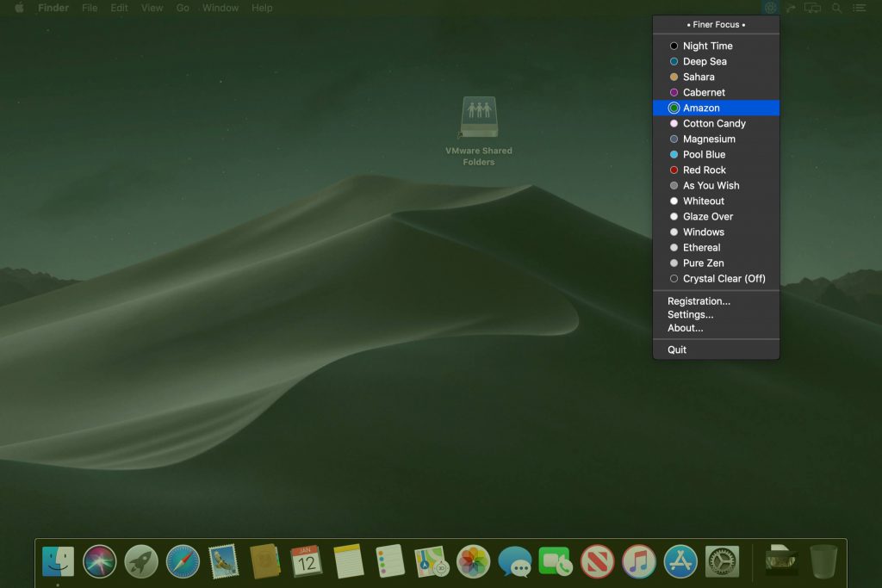Screen dimensions: 882x588
Task: Open Spotlight search magnifier in menu bar
Action: click(835, 8)
